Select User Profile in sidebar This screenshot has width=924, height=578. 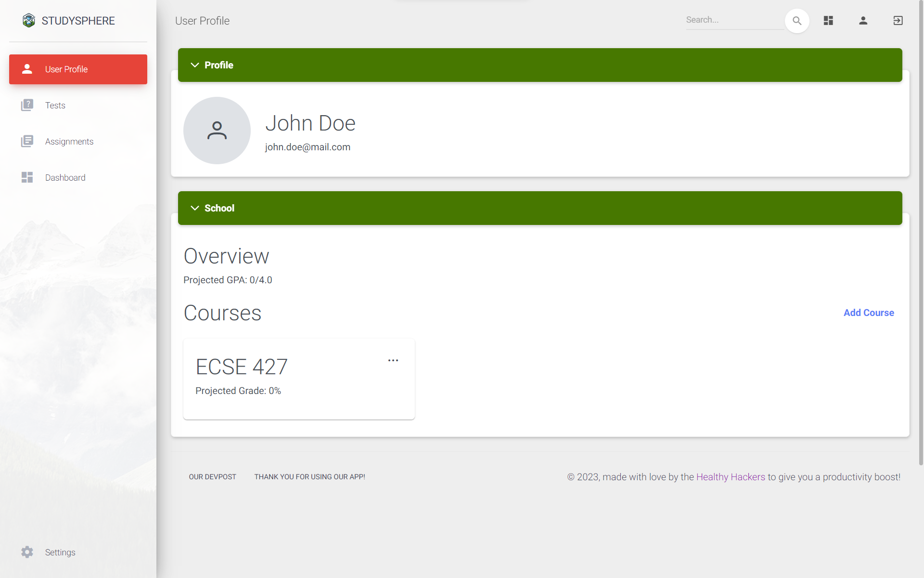click(78, 69)
